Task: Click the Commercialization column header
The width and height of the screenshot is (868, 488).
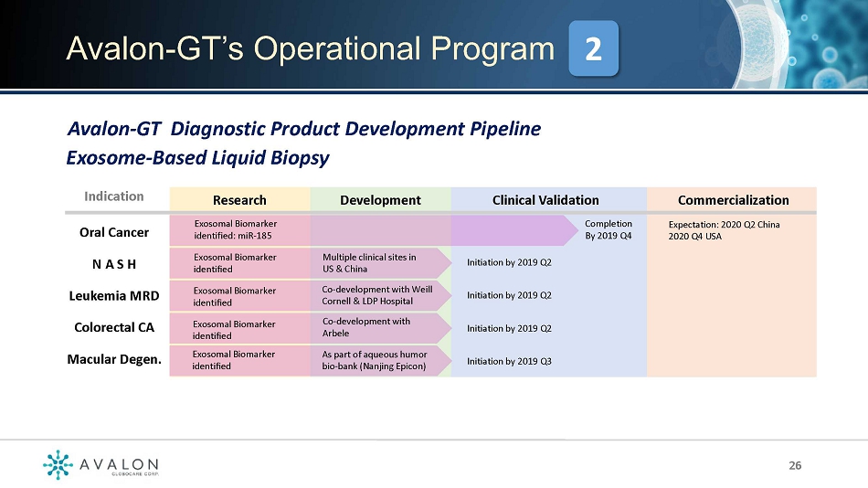Action: coord(733,200)
